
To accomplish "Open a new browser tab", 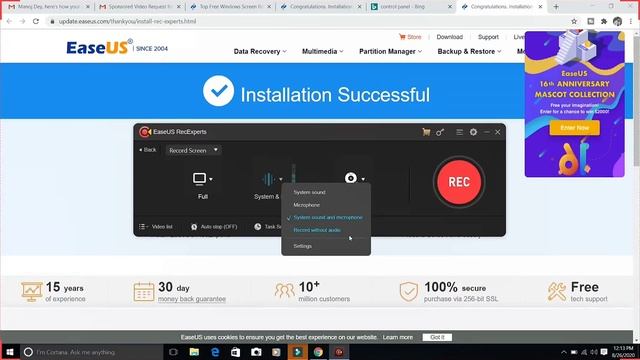I will click(x=556, y=7).
